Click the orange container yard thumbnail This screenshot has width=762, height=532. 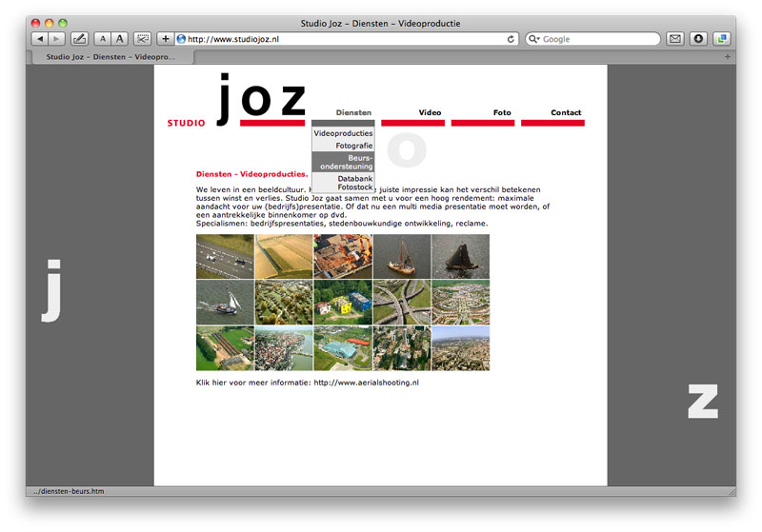(x=343, y=256)
